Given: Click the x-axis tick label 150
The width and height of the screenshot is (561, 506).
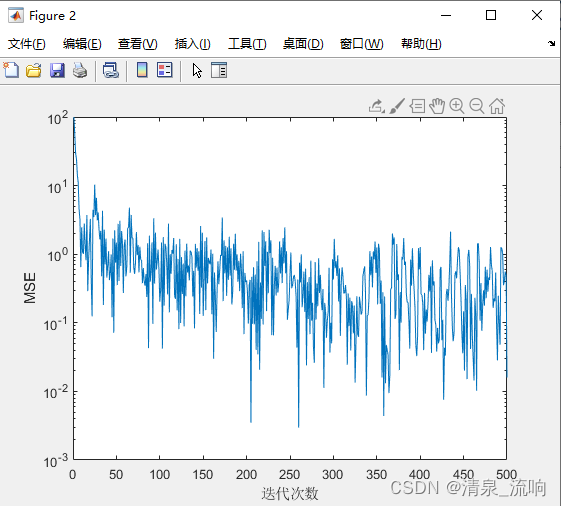Looking at the screenshot, I should tap(203, 475).
